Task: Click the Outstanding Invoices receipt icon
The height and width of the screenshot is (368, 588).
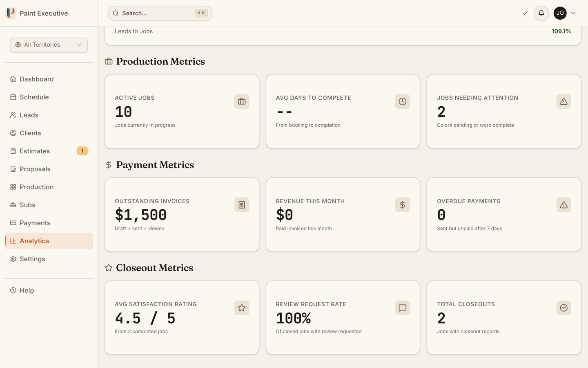Action: pyautogui.click(x=242, y=205)
